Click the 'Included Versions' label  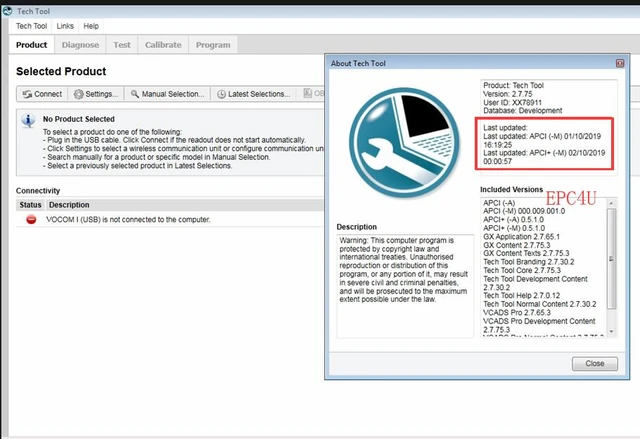[x=511, y=189]
